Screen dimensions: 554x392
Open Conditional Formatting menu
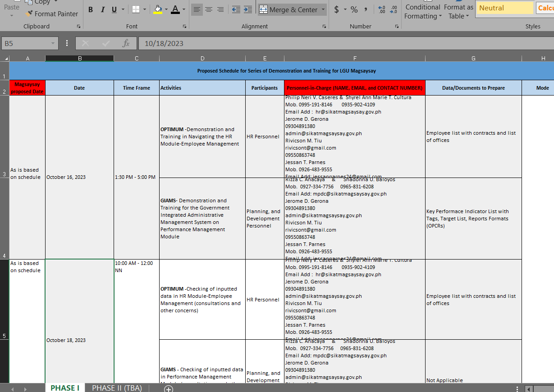click(423, 11)
